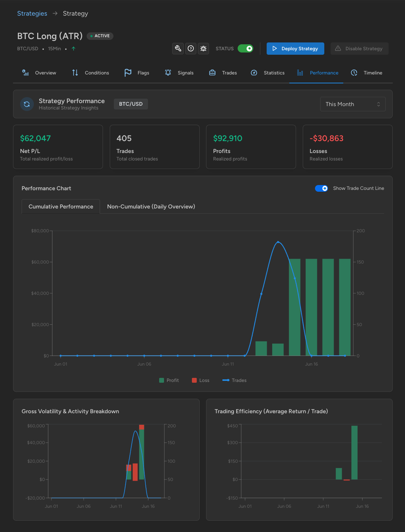Viewport: 405px width, 532px height.
Task: Click the Signals alarm bell icon
Action: [168, 73]
